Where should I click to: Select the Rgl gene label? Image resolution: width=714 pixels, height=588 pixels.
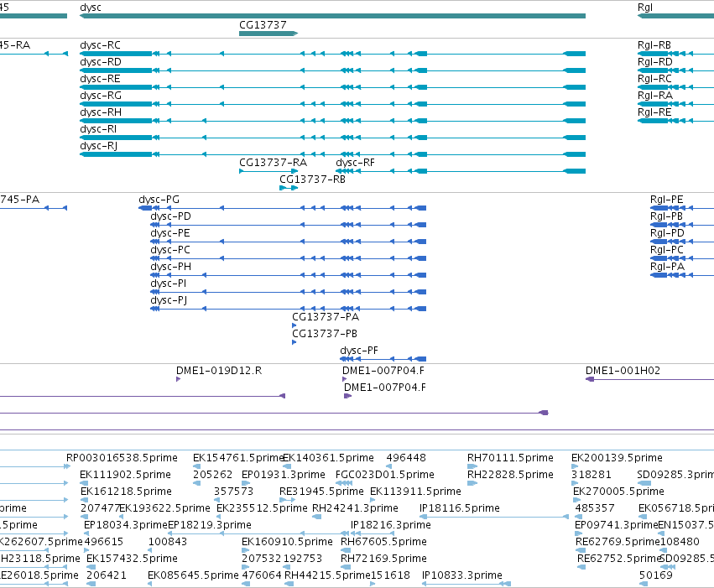645,8
